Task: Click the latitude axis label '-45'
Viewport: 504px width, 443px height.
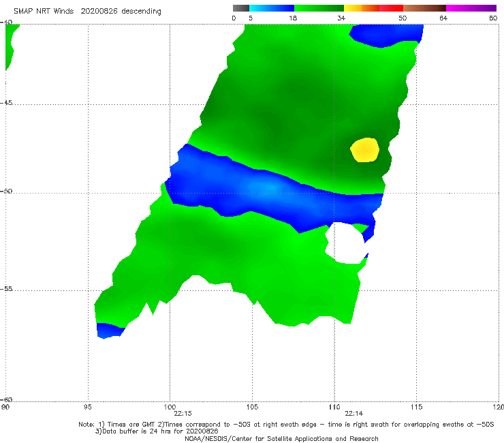Action: tap(6, 103)
